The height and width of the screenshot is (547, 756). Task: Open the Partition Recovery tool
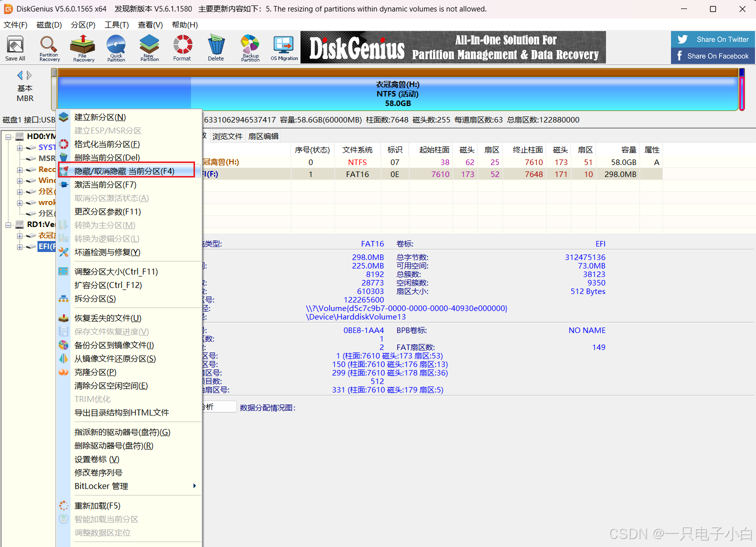[x=49, y=48]
